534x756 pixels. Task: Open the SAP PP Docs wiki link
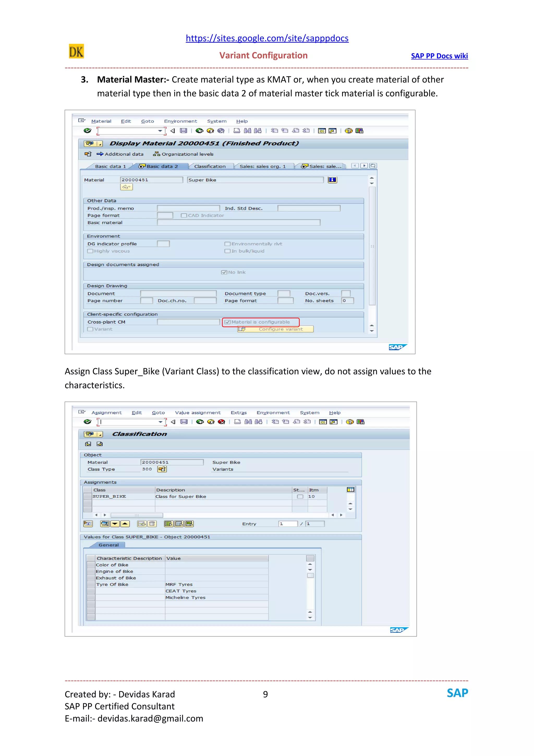coord(439,56)
